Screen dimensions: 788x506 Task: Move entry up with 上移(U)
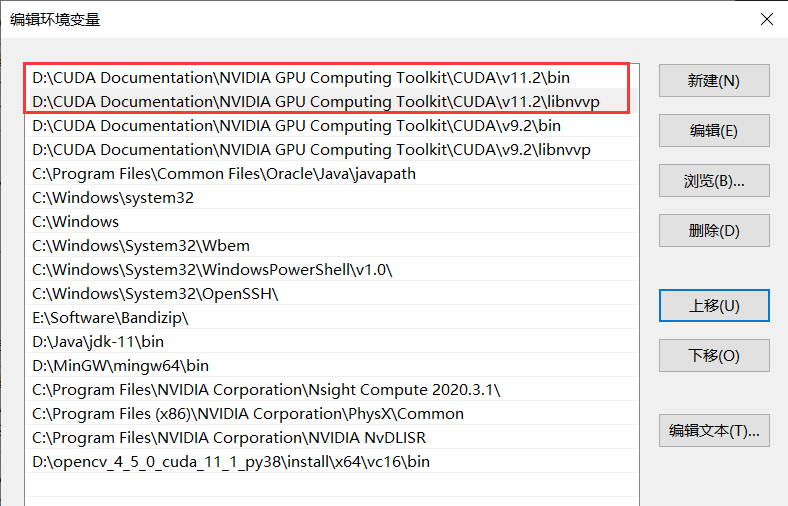(713, 305)
